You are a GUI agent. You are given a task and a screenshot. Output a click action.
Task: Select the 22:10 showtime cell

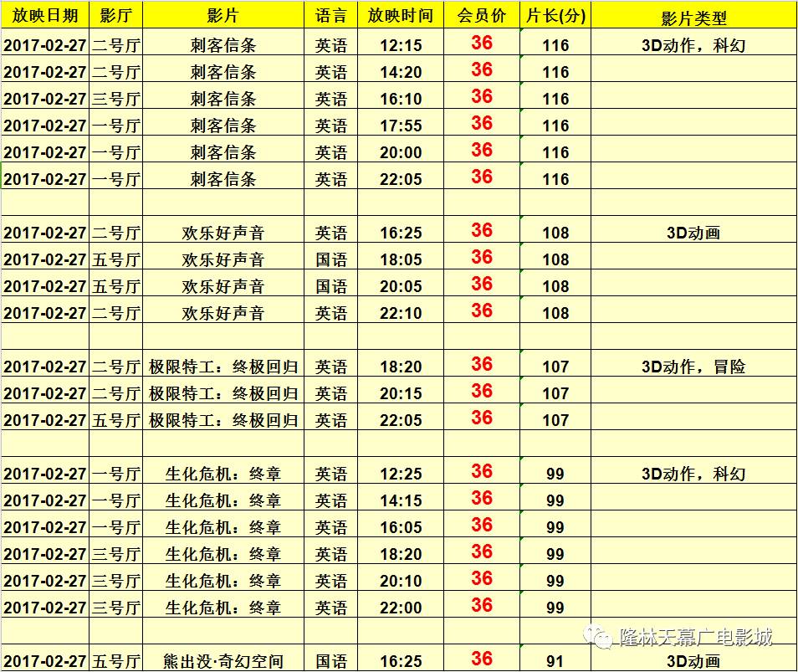[401, 310]
